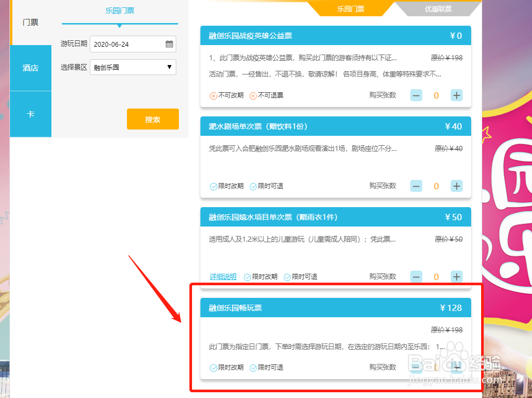
Task: Add one 溉水剧场单次票 ticket with the plus button
Action: [x=456, y=186]
